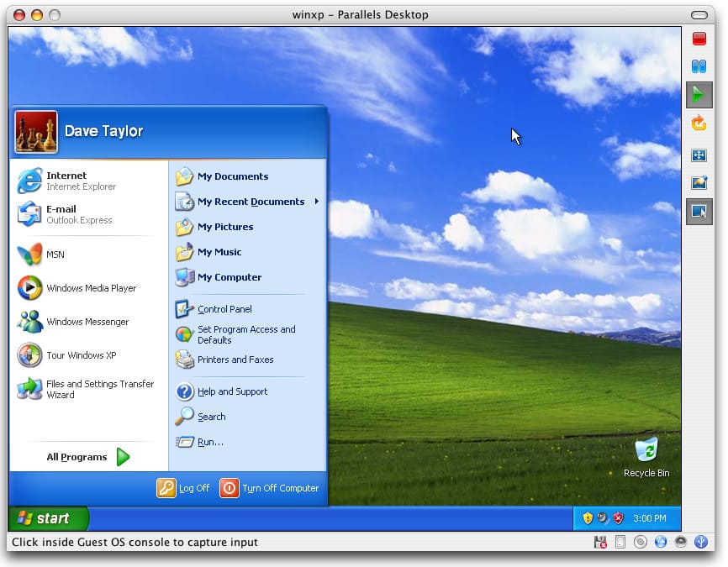
Task: Click the network globe icon in status bar
Action: coord(661,542)
